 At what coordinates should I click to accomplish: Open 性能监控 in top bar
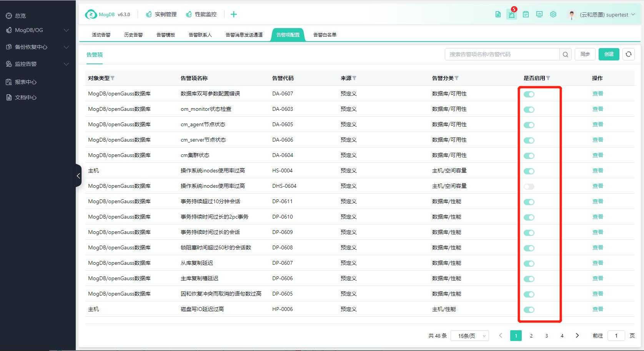tap(201, 14)
